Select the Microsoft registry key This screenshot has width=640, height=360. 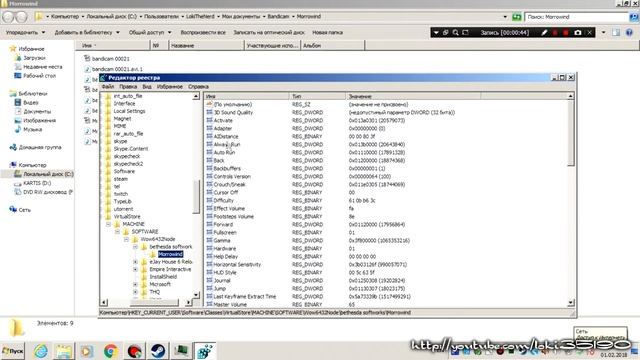click(160, 284)
